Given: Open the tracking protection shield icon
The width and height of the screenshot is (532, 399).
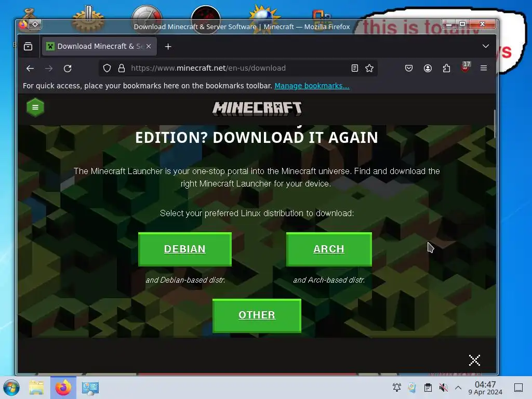Looking at the screenshot, I should pyautogui.click(x=107, y=68).
